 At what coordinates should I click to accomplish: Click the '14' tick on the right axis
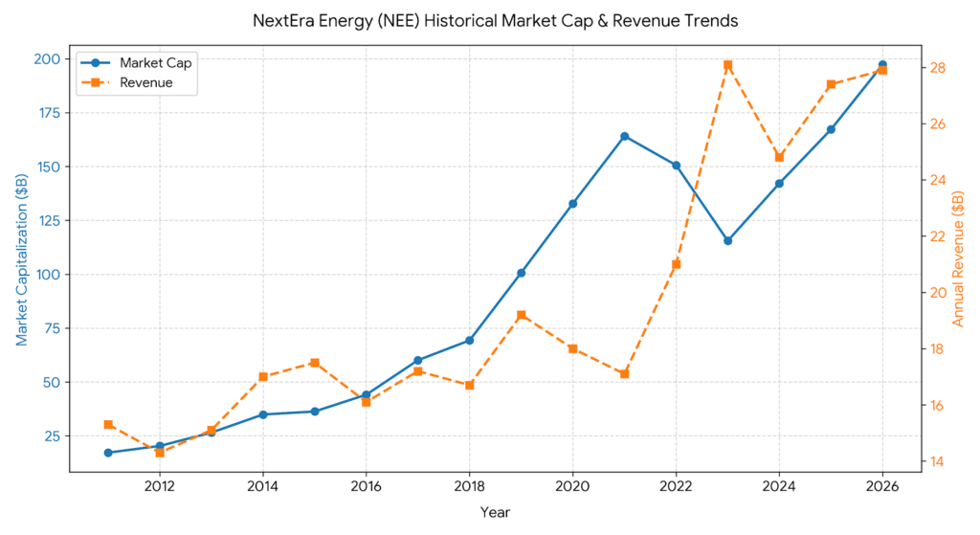tap(938, 462)
